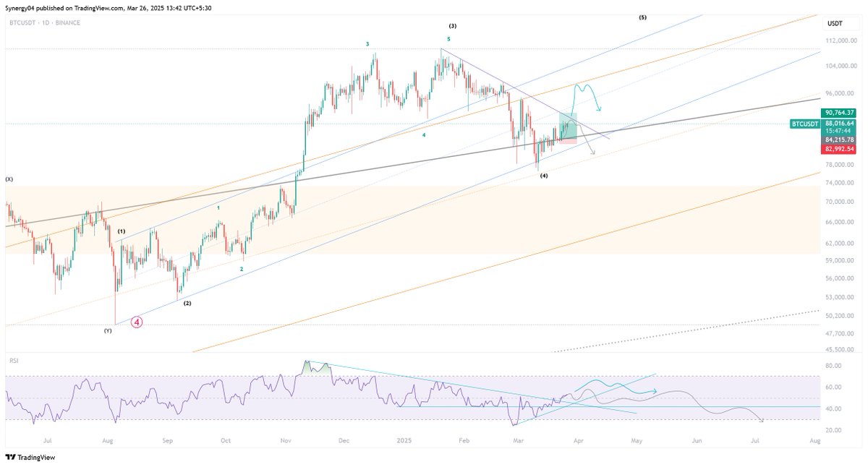Screen dimensions: 868x467
Task: Click the 50,200.00 price axis label
Action: point(841,316)
